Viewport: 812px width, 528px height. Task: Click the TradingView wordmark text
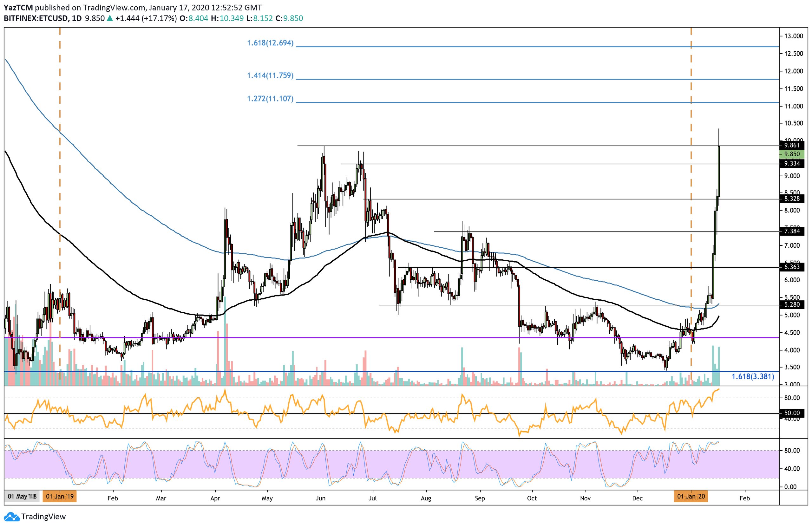[x=43, y=517]
